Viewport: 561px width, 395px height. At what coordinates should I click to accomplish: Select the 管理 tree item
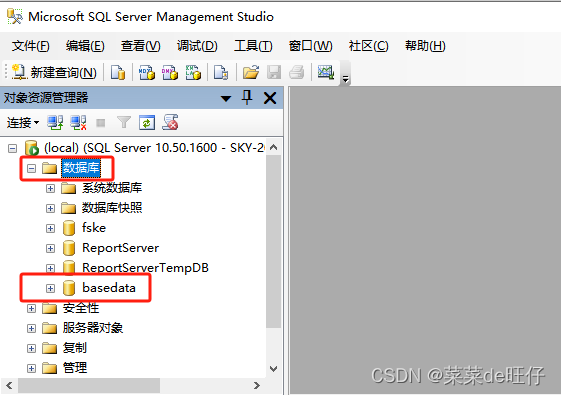pos(75,368)
